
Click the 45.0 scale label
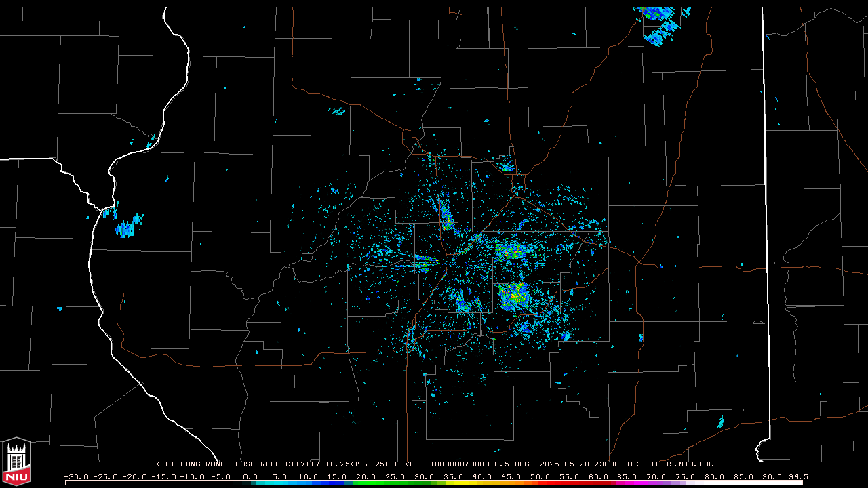(511, 477)
